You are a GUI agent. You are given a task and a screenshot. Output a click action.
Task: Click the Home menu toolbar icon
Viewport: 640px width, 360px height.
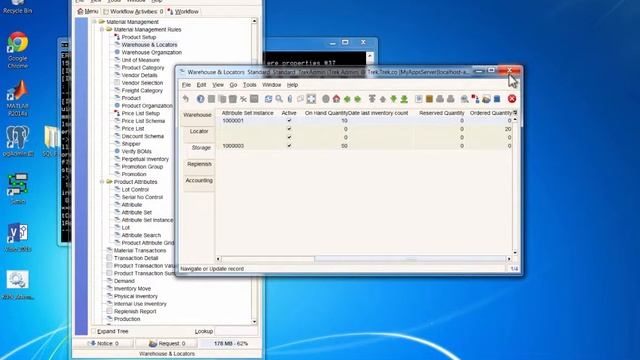336,99
